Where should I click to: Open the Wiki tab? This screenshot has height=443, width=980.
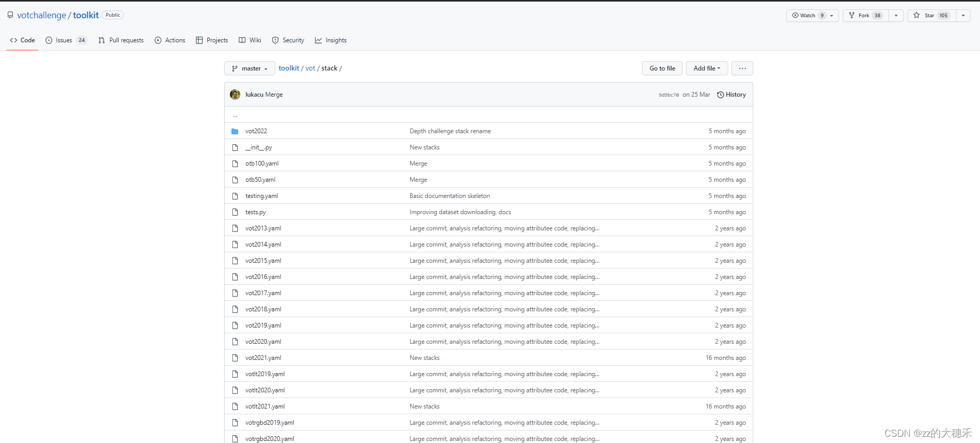click(x=250, y=40)
